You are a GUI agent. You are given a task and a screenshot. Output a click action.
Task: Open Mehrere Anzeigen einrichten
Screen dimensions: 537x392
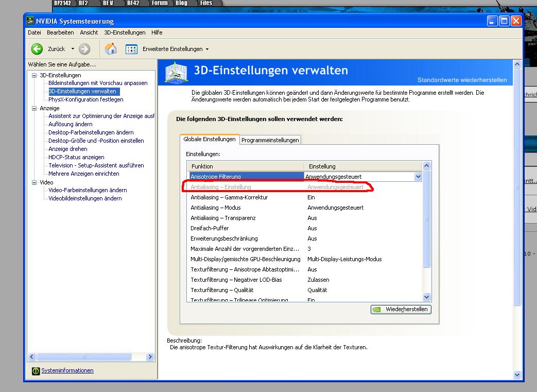pyautogui.click(x=84, y=174)
